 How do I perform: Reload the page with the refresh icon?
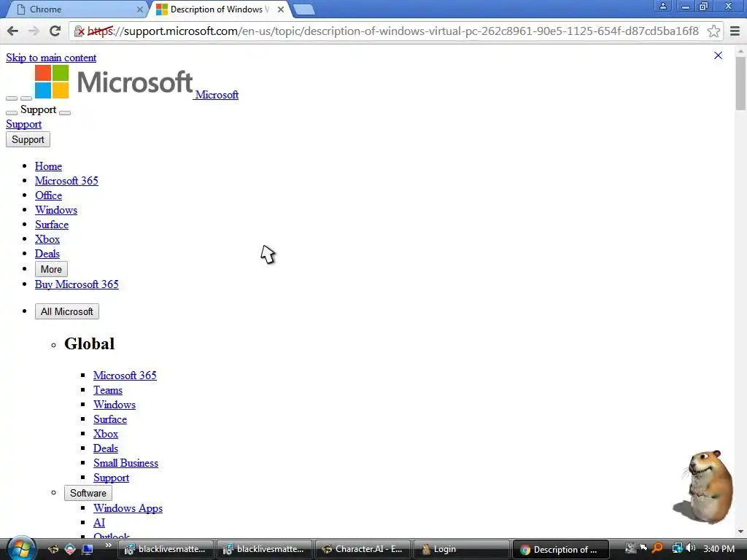point(55,31)
